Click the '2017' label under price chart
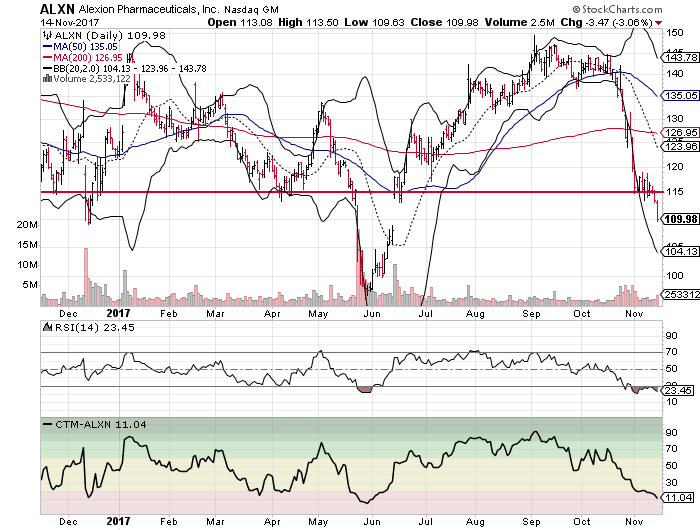The image size is (700, 530). 118,313
